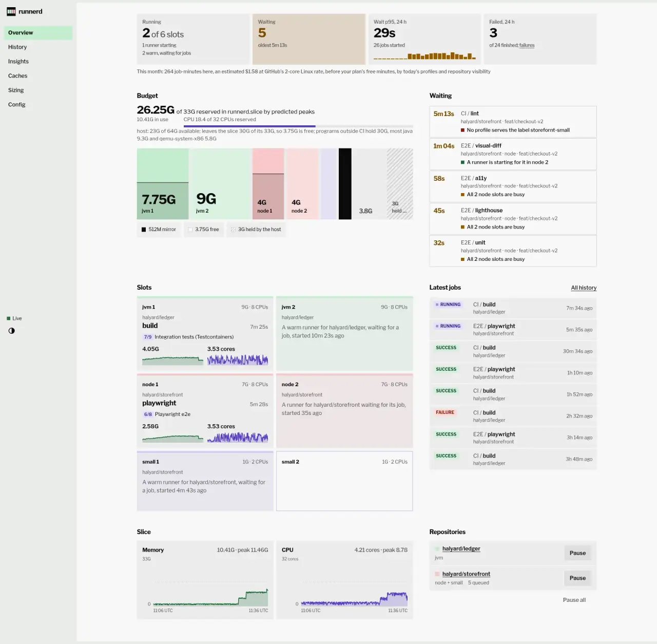Viewport: 657px width, 644px height.
Task: Click the green Live status square
Action: click(9, 318)
